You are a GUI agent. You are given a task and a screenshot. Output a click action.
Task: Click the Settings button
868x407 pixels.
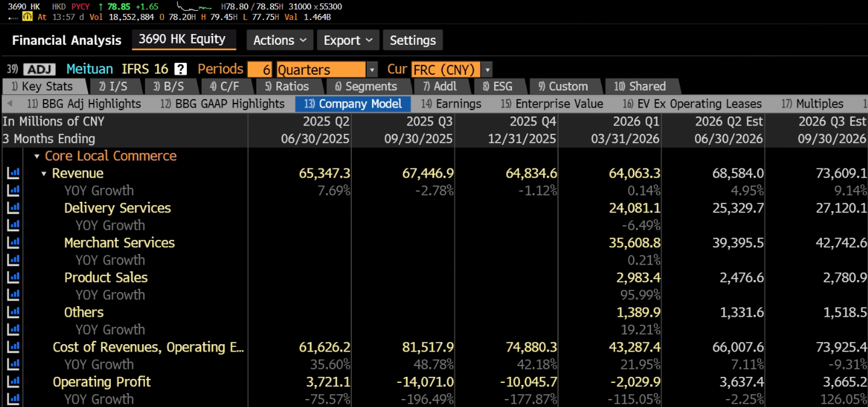413,40
